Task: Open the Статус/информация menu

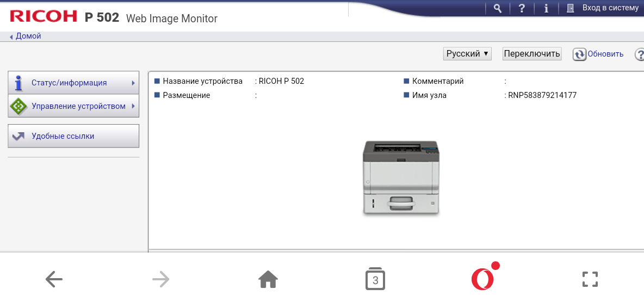Action: [73, 83]
